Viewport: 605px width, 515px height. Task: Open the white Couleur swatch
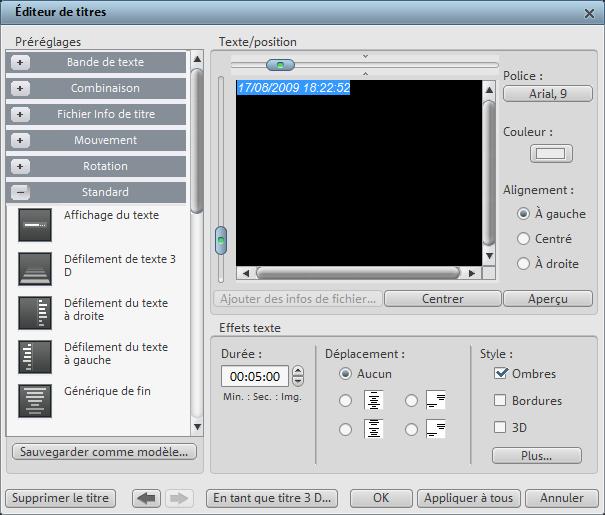tap(551, 154)
